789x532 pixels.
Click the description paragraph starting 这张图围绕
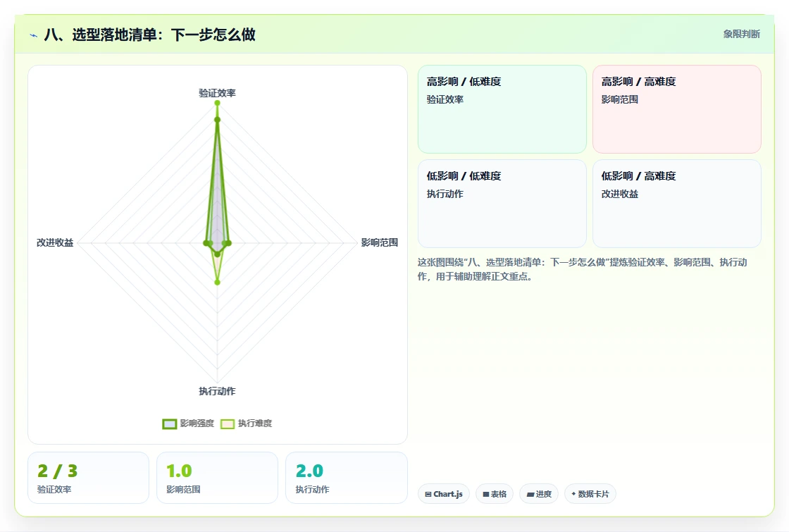pos(582,269)
